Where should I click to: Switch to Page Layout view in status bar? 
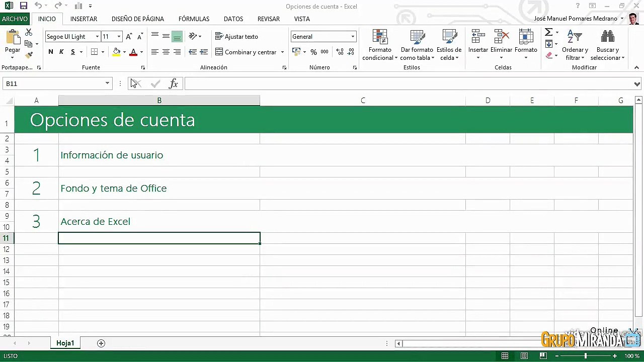[524, 356]
